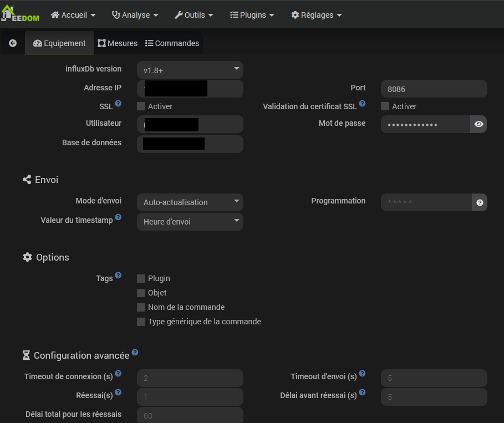504x423 pixels.
Task: Click the back arrow icon
Action: point(13,43)
